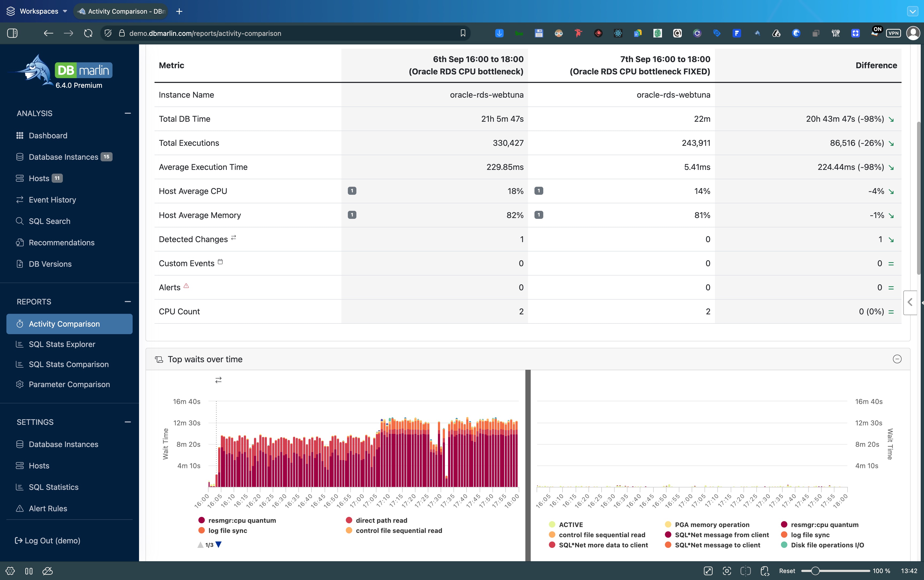Toggle log file sync series in left chart legend

click(223, 531)
